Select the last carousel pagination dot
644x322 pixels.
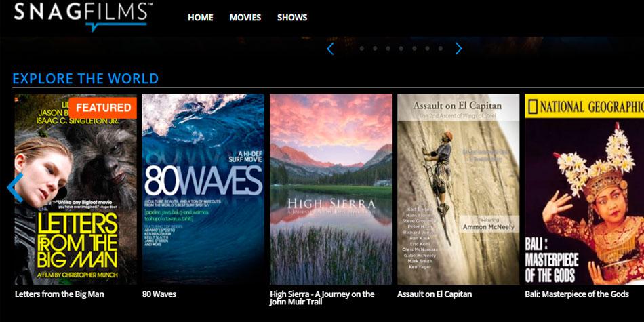pyautogui.click(x=441, y=49)
